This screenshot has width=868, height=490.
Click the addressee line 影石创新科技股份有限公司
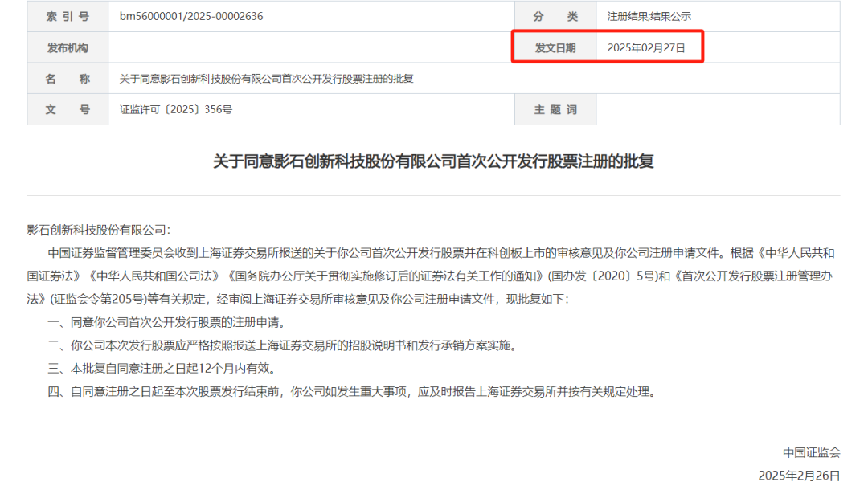point(99,230)
